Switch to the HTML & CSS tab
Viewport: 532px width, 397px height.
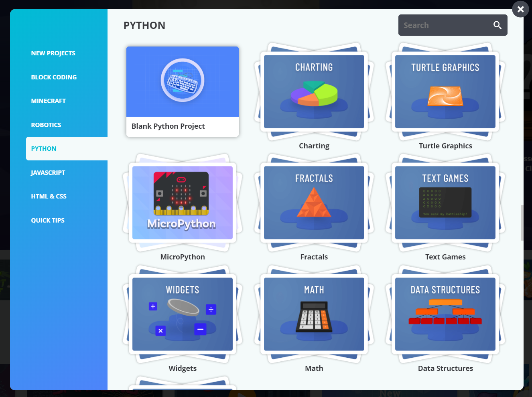[49, 196]
